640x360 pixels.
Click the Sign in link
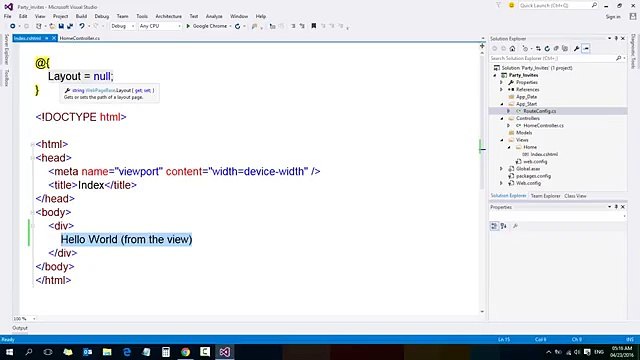(613, 17)
